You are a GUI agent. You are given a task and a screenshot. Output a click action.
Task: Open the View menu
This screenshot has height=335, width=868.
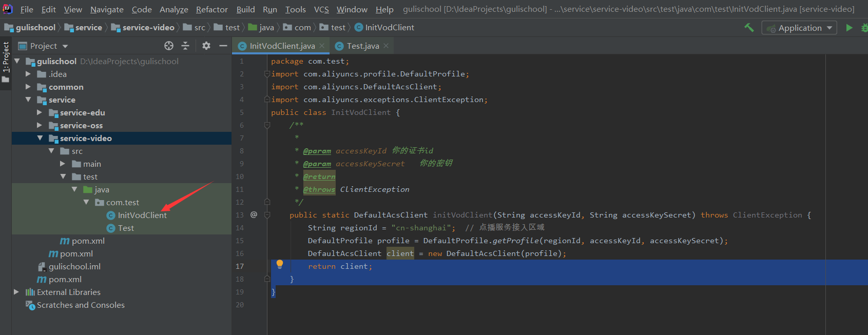click(x=73, y=9)
